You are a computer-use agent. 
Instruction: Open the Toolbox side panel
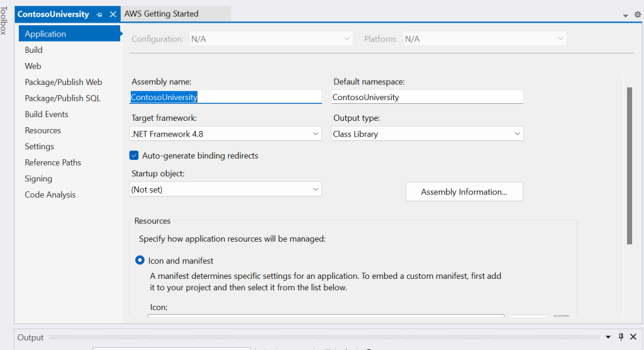(x=4, y=21)
